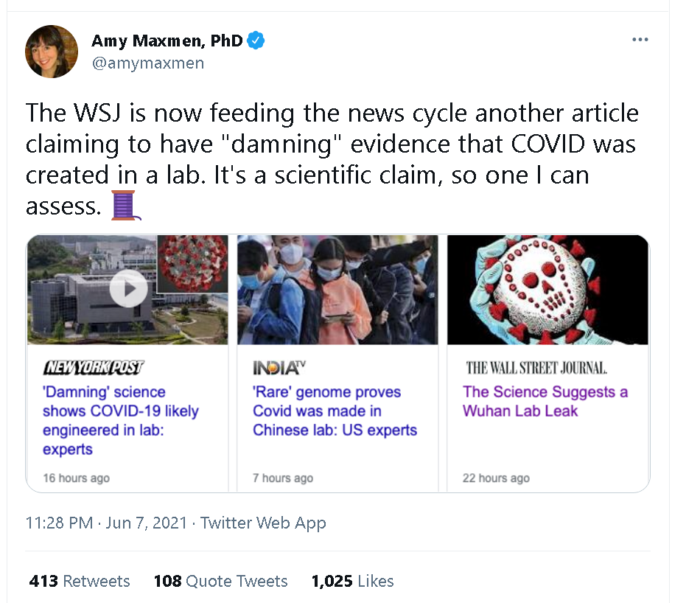Open The Science Suggests a Wuhan Lab Leak
Image resolution: width=700 pixels, height=603 pixels.
545,401
